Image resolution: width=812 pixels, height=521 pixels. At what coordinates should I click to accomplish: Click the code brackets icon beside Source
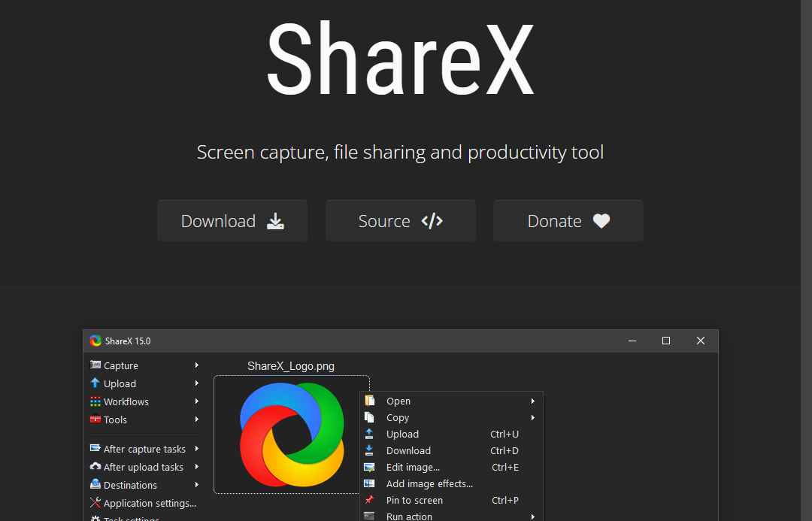tap(432, 221)
